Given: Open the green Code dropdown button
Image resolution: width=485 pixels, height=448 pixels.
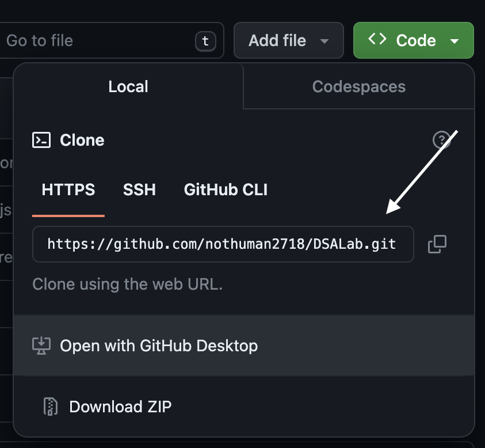Looking at the screenshot, I should (414, 40).
